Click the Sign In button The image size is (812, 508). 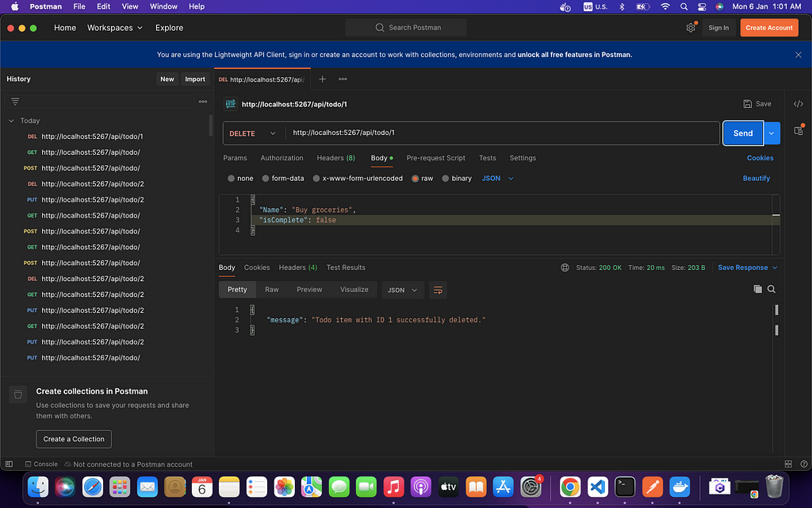click(718, 28)
